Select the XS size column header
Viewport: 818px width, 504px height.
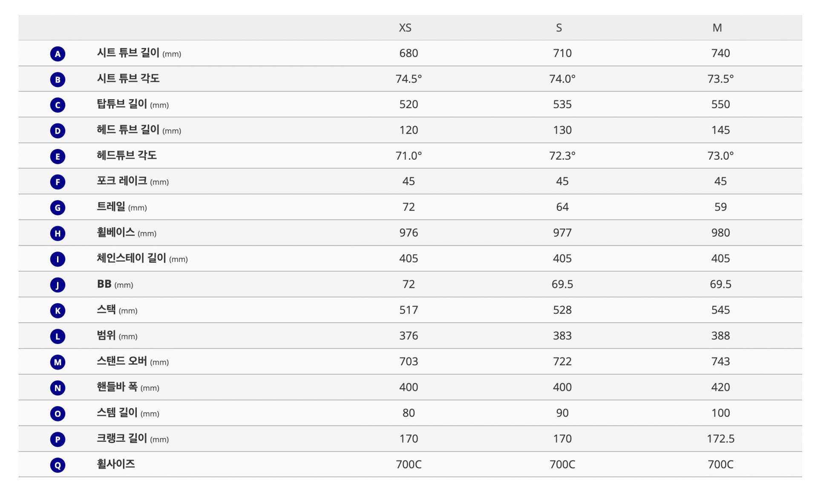405,28
